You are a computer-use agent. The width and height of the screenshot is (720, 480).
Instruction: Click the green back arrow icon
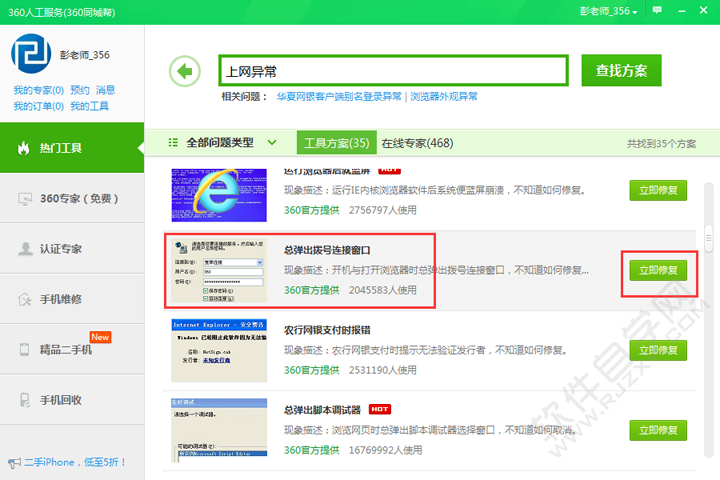click(x=185, y=71)
